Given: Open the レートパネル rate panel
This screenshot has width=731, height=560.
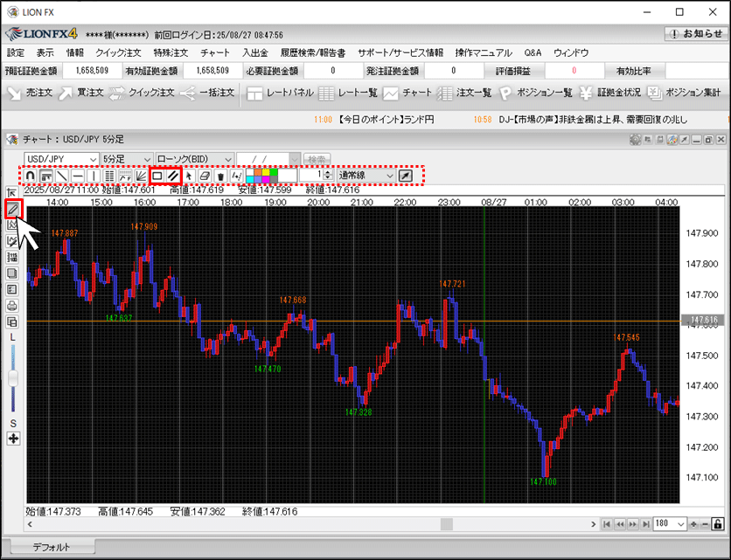Looking at the screenshot, I should coord(280,93).
